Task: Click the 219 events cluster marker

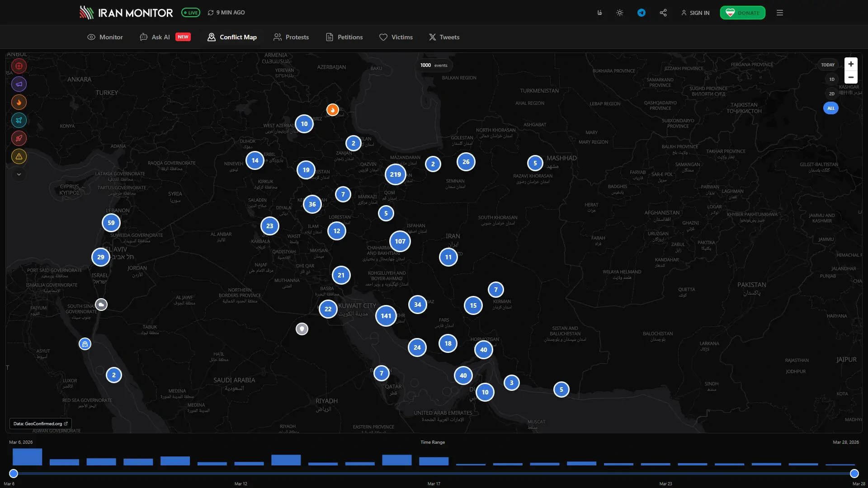Action: (x=395, y=174)
